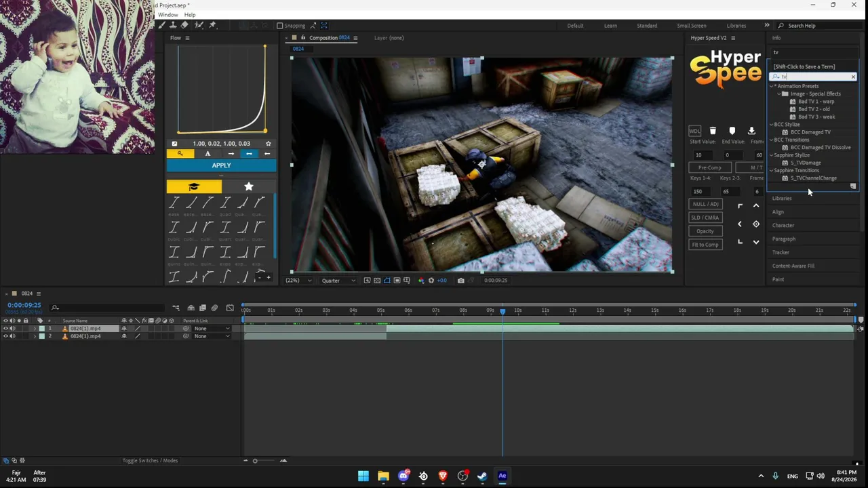
Task: Click the center anchor point target icon
Action: click(756, 224)
